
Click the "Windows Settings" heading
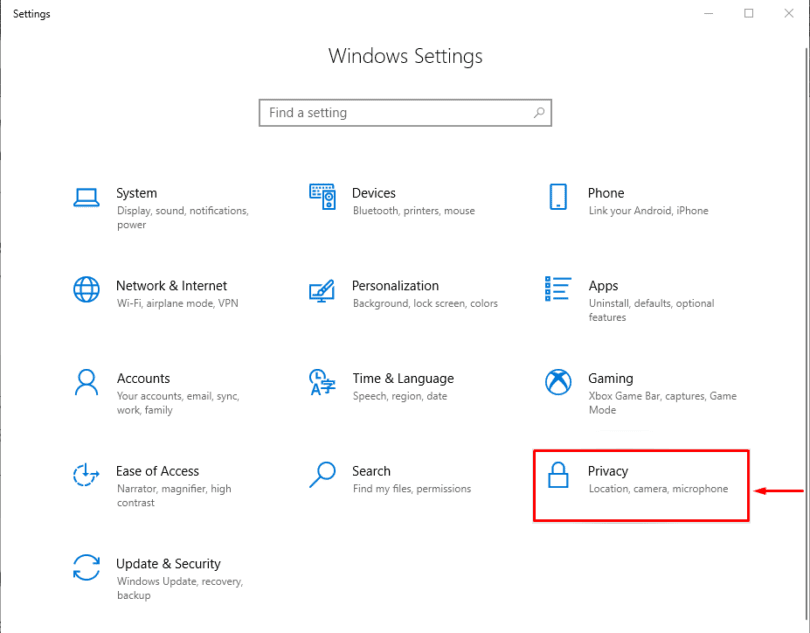point(406,56)
